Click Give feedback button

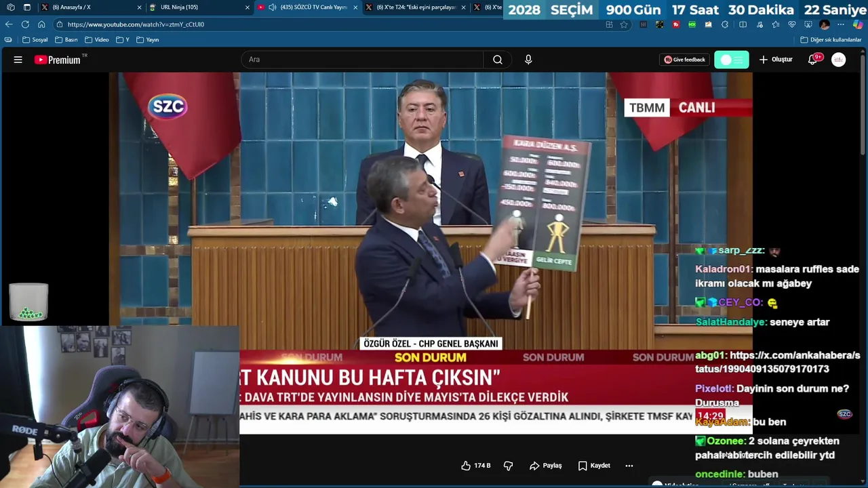(684, 60)
